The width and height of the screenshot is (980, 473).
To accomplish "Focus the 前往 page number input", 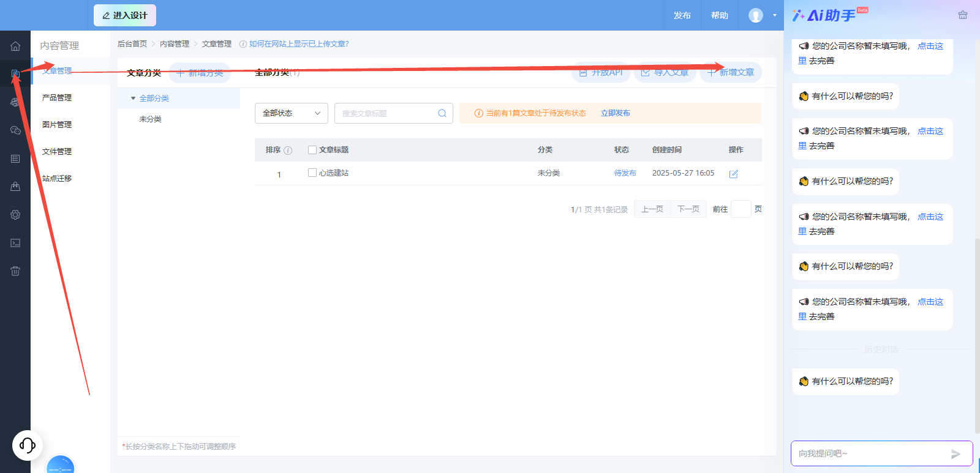I will (741, 209).
